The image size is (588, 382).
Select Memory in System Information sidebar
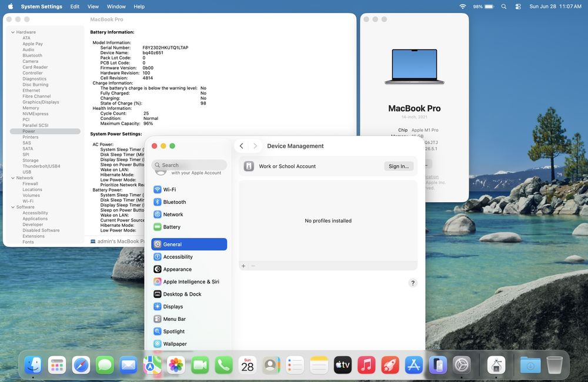click(x=31, y=108)
